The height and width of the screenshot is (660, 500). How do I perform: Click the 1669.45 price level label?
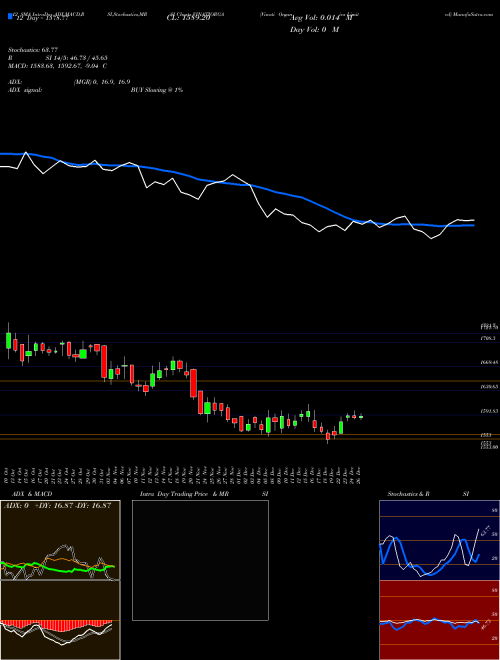tap(489, 362)
